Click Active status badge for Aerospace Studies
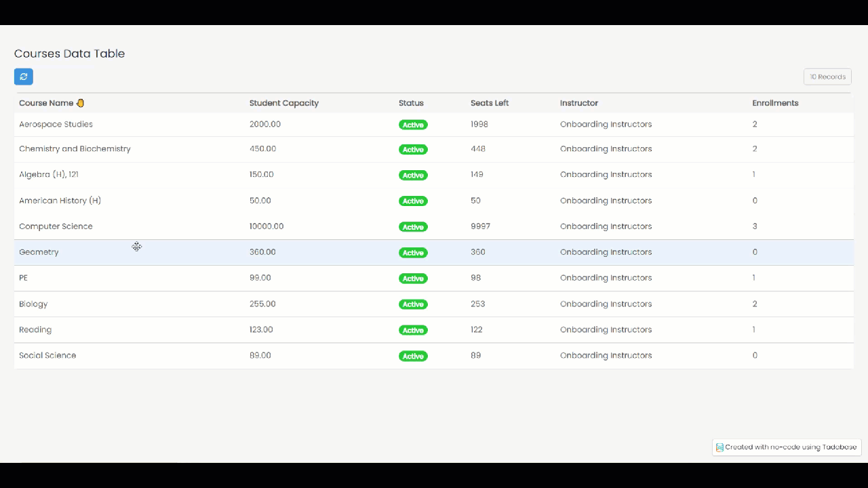The height and width of the screenshot is (488, 868). coord(413,125)
